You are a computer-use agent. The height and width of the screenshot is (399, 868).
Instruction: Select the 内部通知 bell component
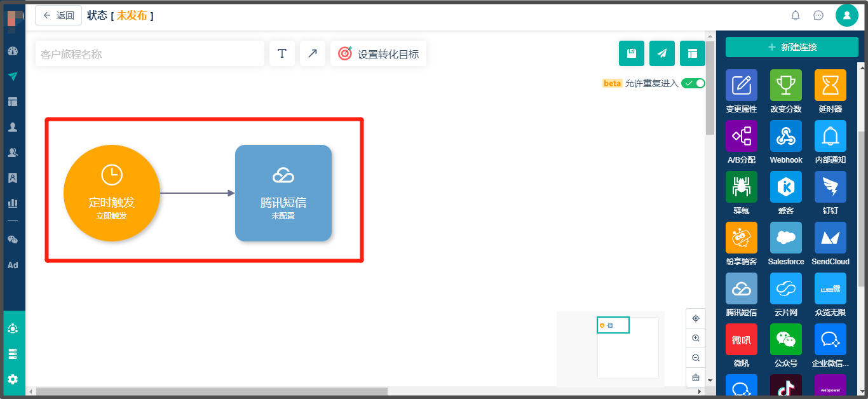831,136
